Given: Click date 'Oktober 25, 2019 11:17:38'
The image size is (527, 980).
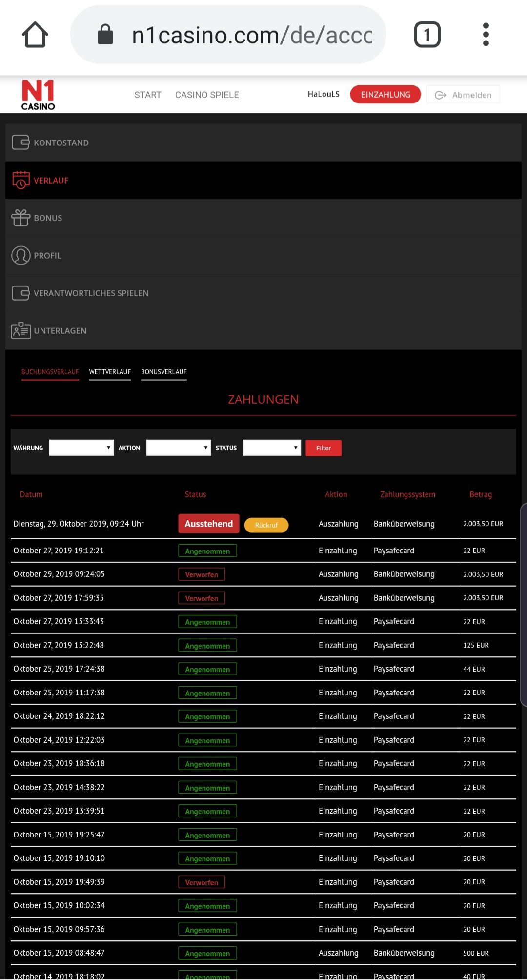Looking at the screenshot, I should coord(59,693).
